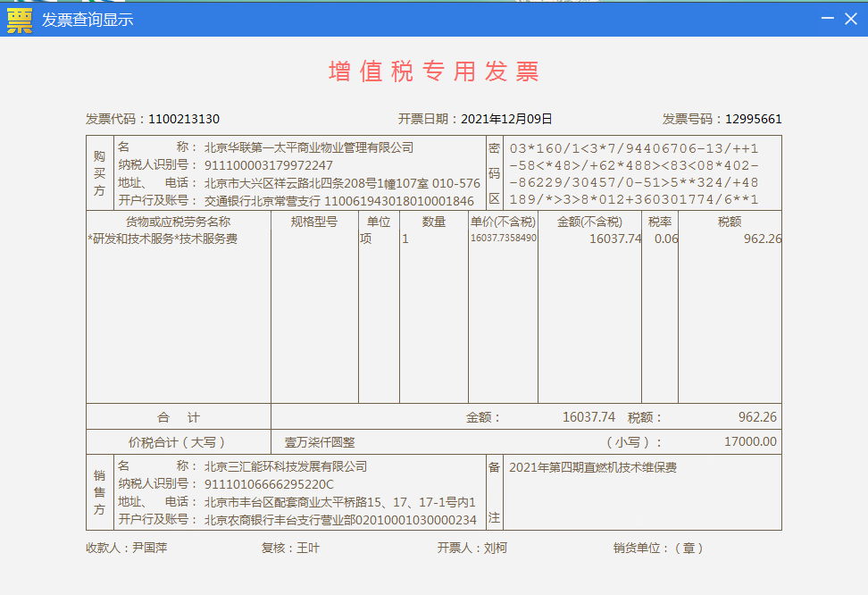Click the 备注 text 2021年第四期直燃机技术维保费

593,467
